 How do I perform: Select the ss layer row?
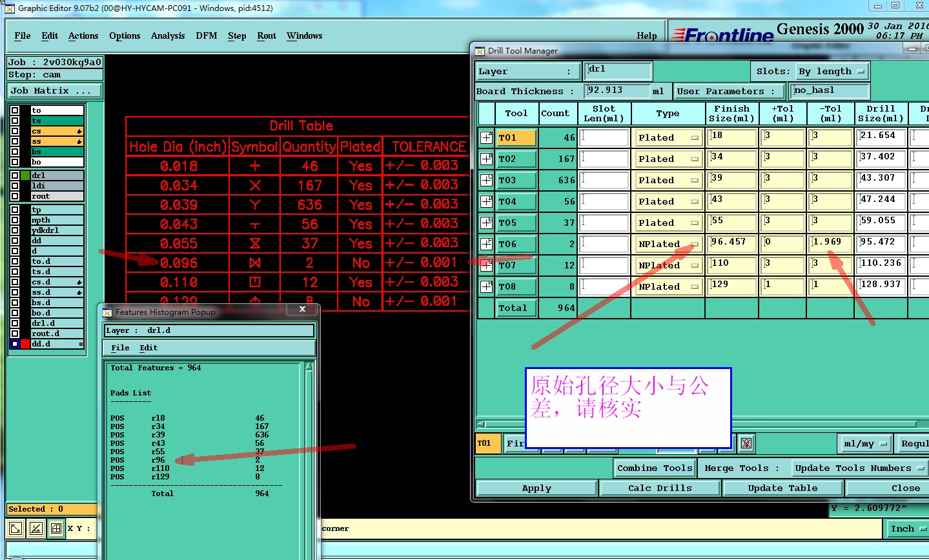tap(57, 141)
